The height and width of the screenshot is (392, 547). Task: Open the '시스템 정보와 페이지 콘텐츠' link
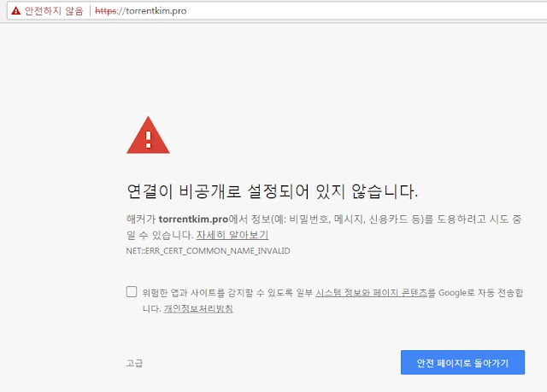372,293
